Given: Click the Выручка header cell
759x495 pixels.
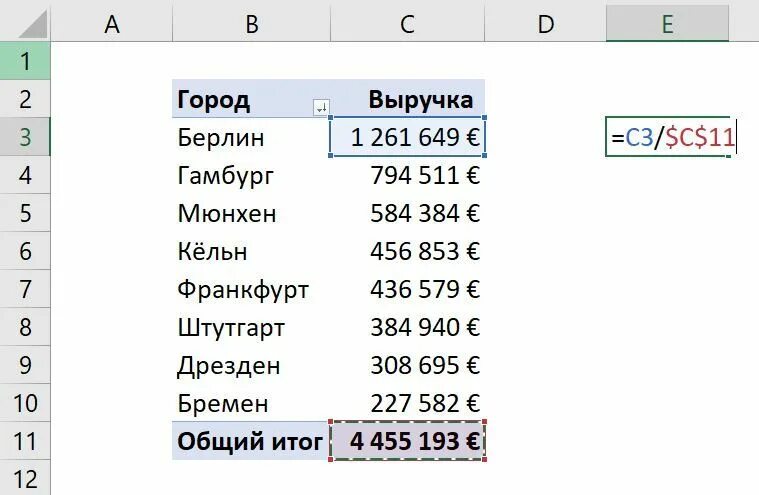Looking at the screenshot, I should [408, 99].
